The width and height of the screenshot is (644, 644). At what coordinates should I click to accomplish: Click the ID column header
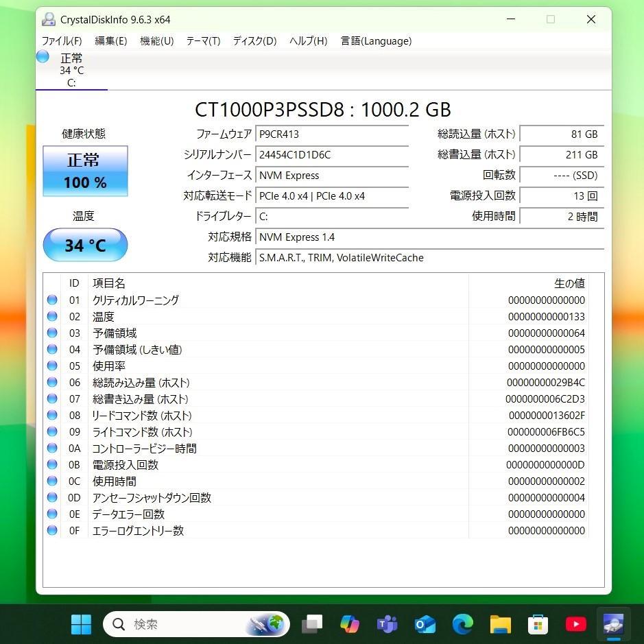coord(74,283)
